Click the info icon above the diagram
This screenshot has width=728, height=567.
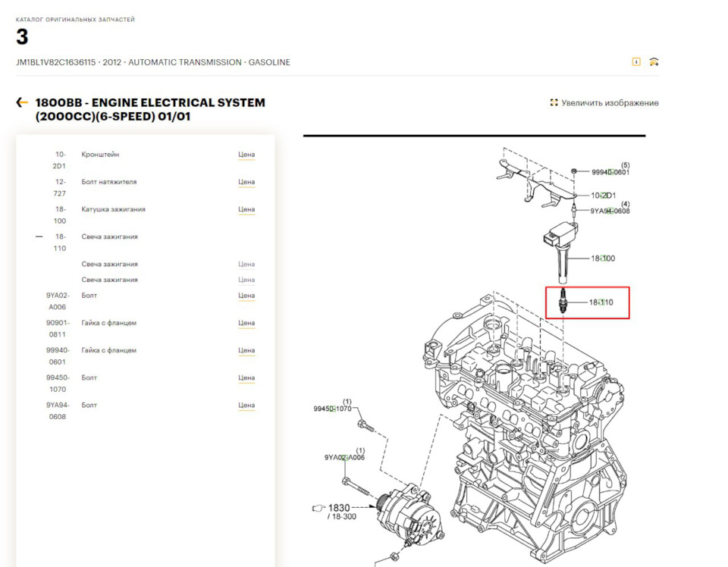pos(635,61)
